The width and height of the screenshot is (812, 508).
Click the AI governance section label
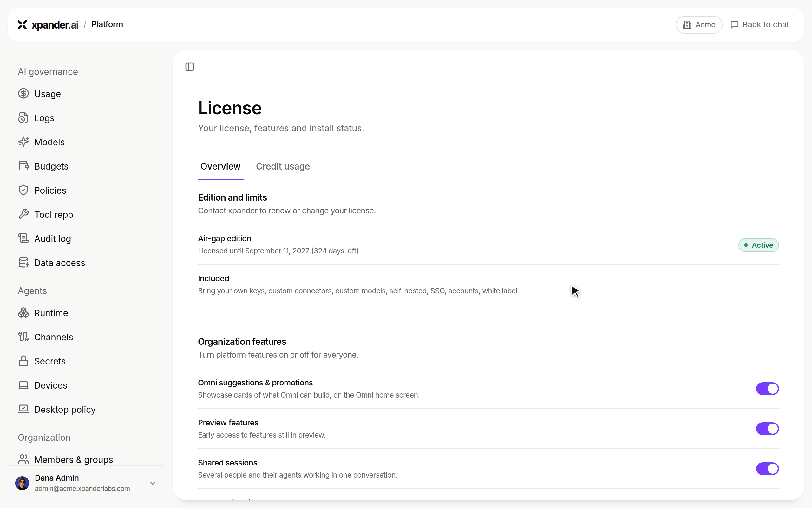48,72
